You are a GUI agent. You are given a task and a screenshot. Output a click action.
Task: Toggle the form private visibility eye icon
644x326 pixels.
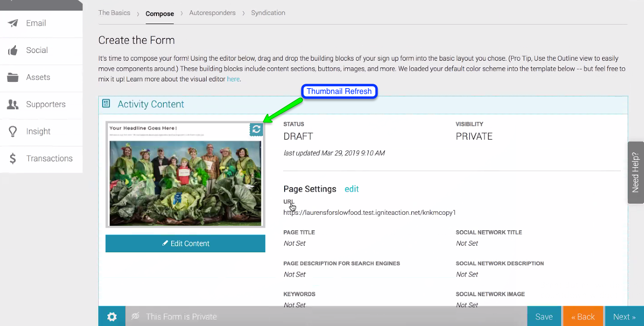pyautogui.click(x=136, y=316)
